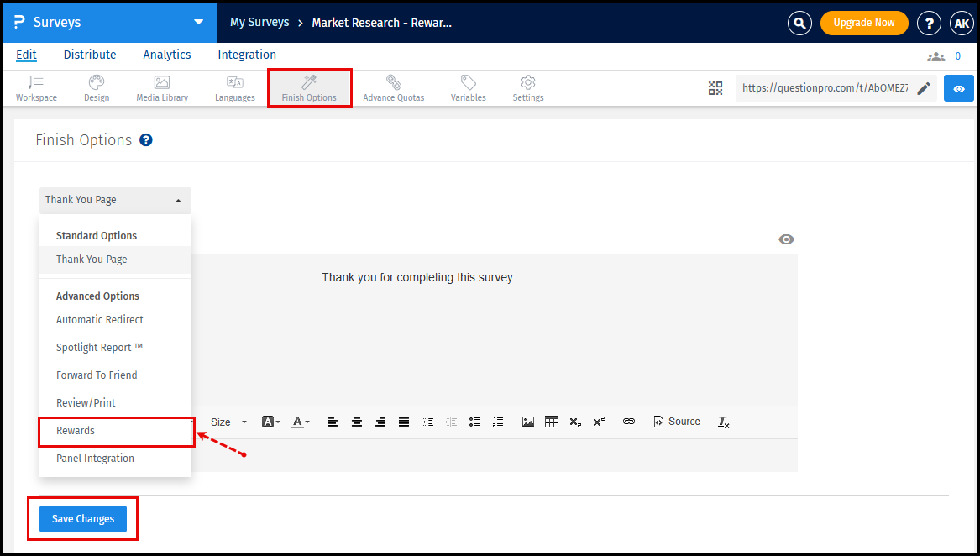
Task: Click the Save Changes button
Action: (81, 518)
